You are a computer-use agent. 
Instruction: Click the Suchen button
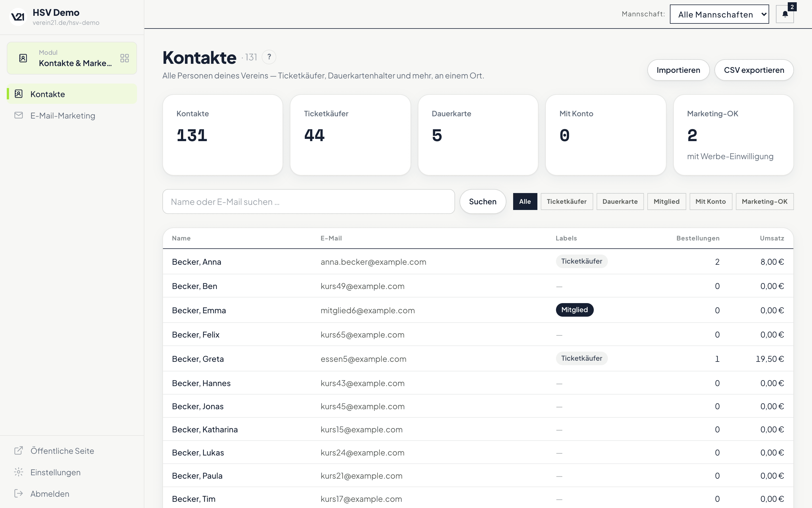tap(482, 202)
